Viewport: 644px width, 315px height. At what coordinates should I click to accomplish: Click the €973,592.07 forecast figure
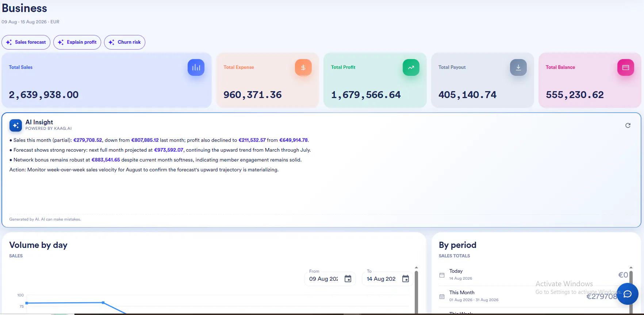pyautogui.click(x=169, y=150)
